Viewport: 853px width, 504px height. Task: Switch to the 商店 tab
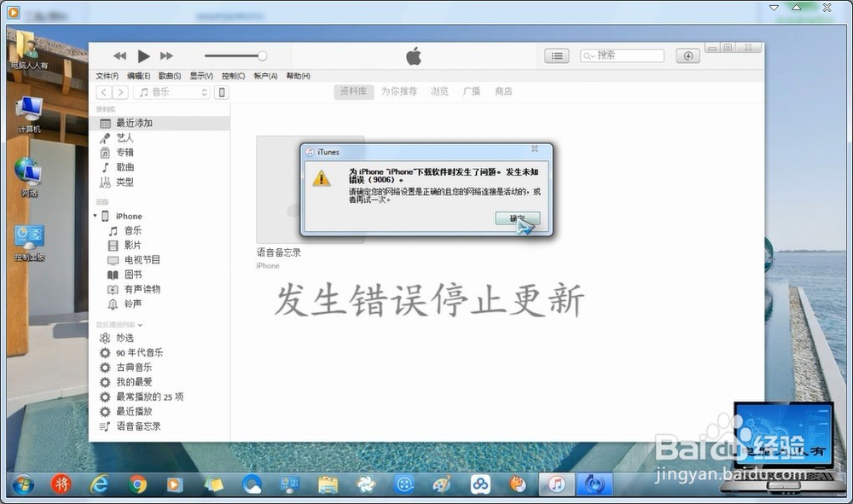[x=504, y=91]
